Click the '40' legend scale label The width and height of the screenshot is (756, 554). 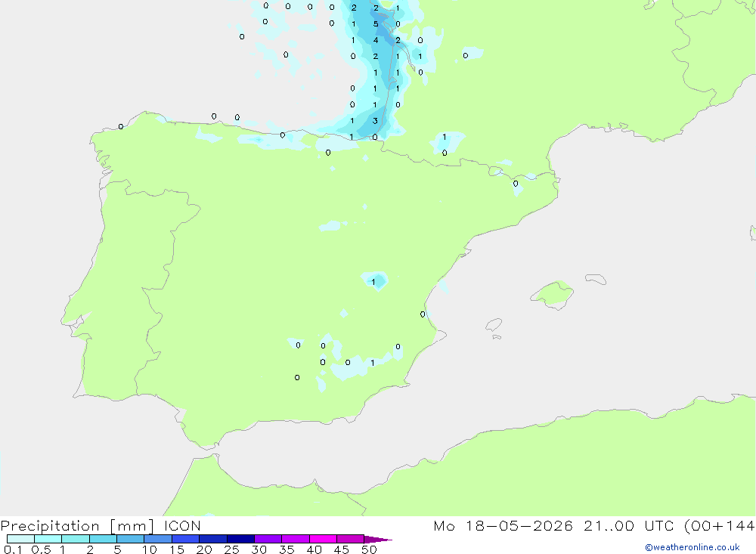[314, 549]
